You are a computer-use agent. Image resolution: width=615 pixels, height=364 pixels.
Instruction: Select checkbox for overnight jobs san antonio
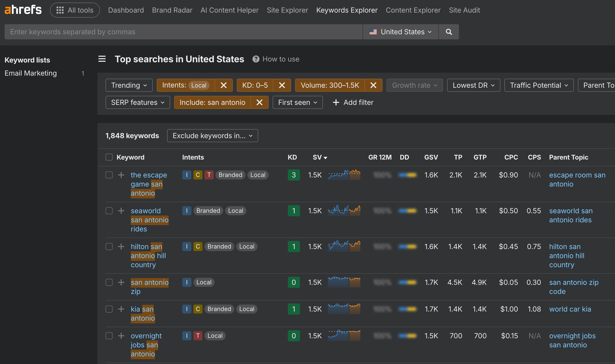coord(109,336)
